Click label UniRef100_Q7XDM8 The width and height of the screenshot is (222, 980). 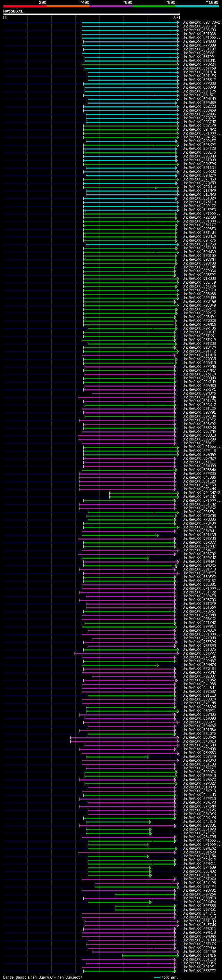pyautogui.click(x=199, y=638)
